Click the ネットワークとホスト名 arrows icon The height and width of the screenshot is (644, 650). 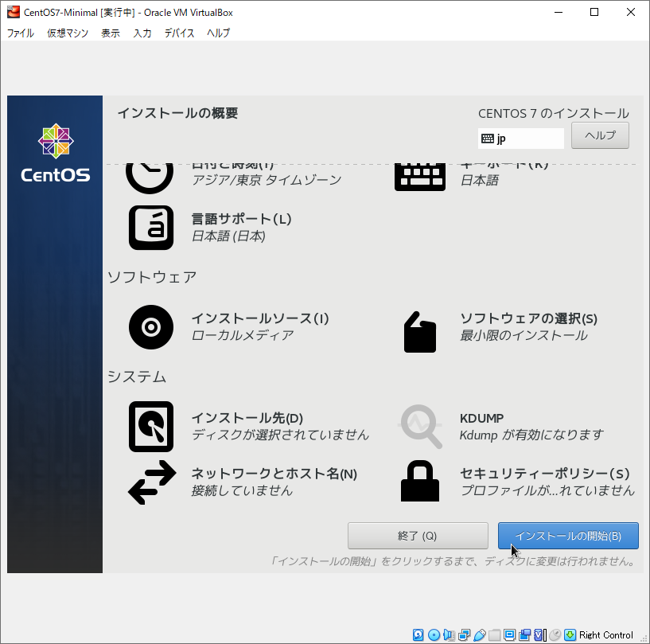tap(151, 482)
